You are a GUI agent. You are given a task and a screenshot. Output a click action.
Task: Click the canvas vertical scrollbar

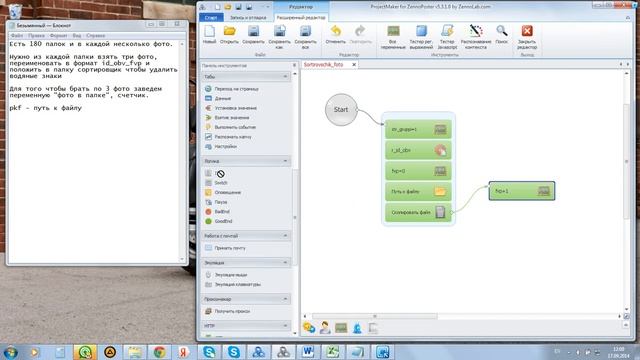click(x=627, y=161)
